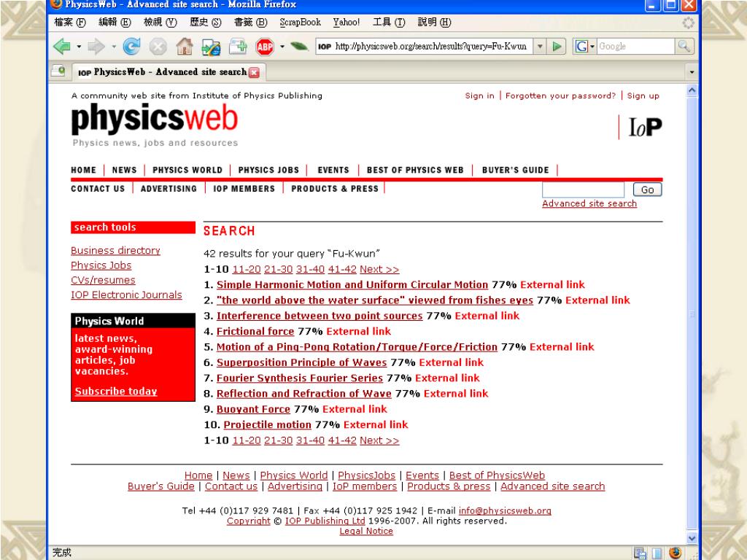Click the ScrapBook capture toolbar icon

(211, 47)
